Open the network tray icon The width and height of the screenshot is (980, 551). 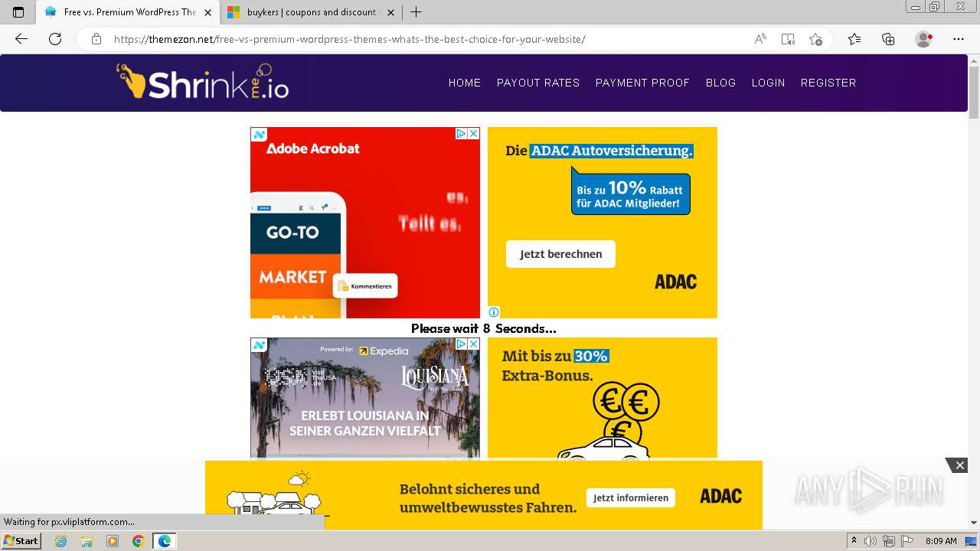point(888,541)
